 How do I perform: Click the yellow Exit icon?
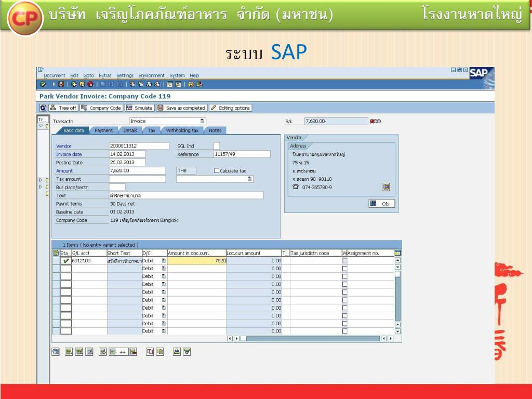[82, 84]
